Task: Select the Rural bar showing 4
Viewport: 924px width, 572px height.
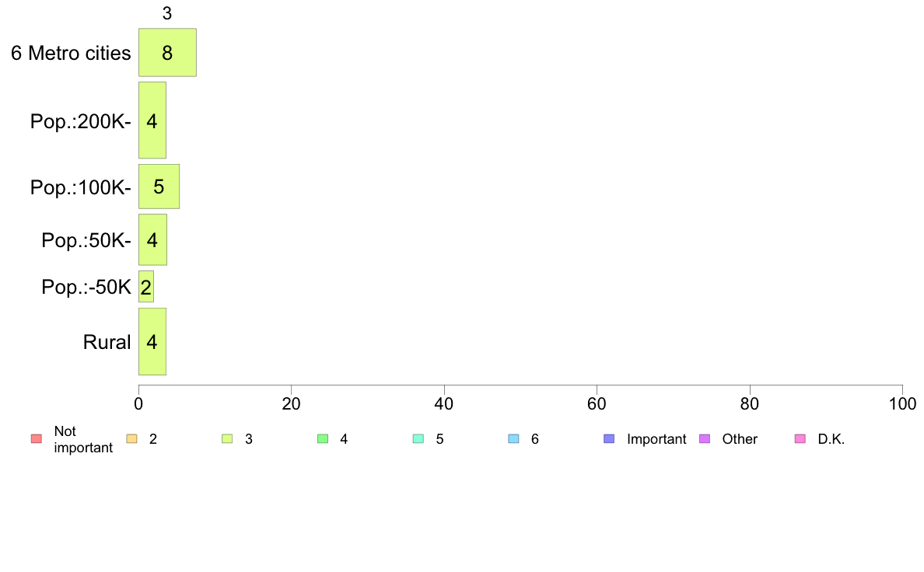Action: click(152, 342)
